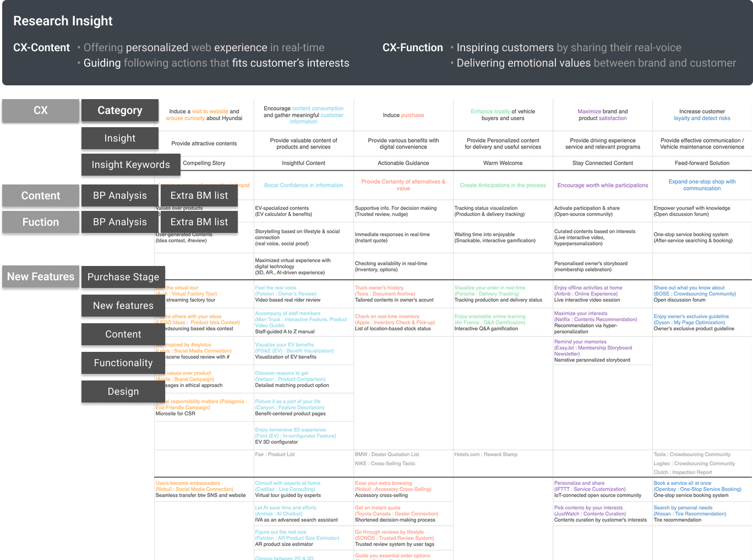
Task: Select the CX-Function heading in the header
Action: pos(412,48)
